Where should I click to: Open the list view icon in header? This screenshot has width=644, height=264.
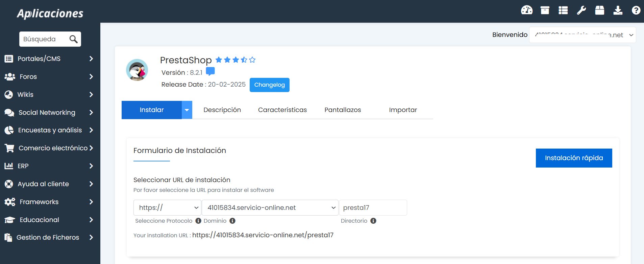coord(563,10)
